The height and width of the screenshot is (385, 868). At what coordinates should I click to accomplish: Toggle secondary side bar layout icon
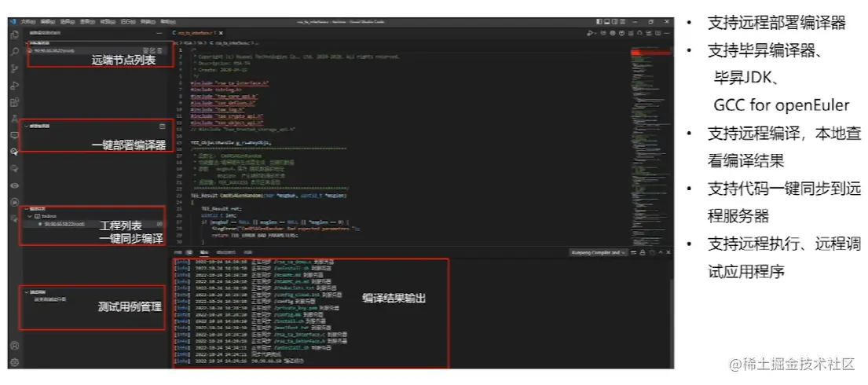click(614, 21)
